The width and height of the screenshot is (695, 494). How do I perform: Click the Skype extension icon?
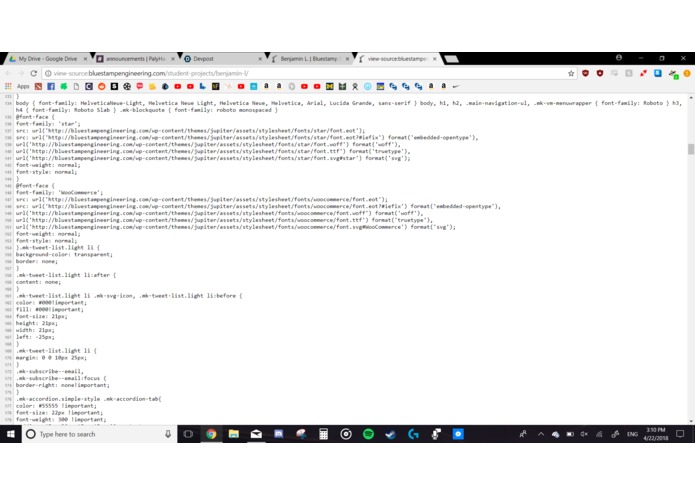[x=658, y=73]
